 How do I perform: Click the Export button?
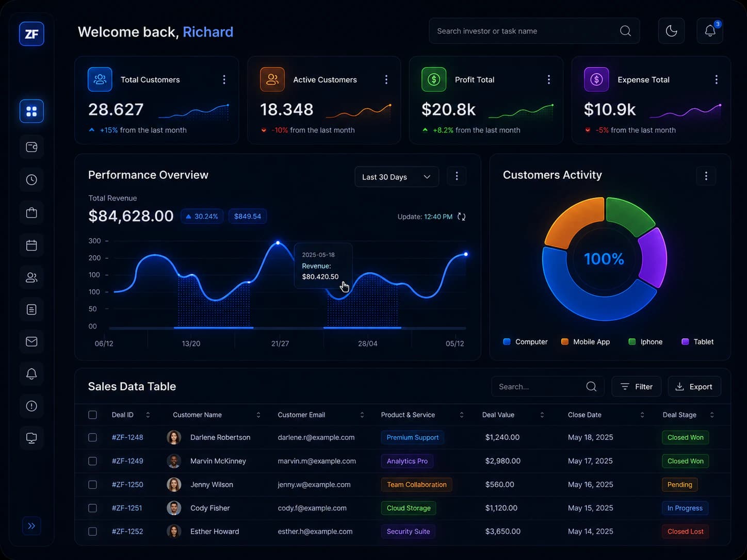click(x=694, y=387)
